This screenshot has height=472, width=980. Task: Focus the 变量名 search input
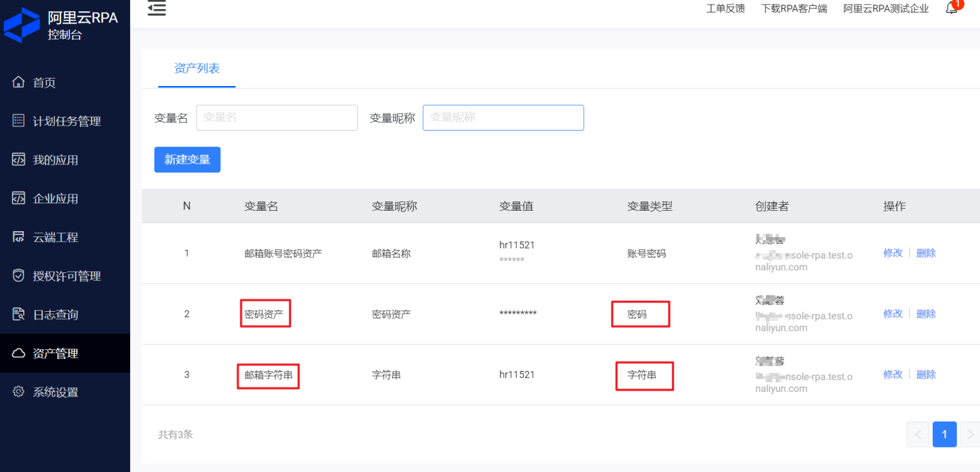pyautogui.click(x=277, y=118)
